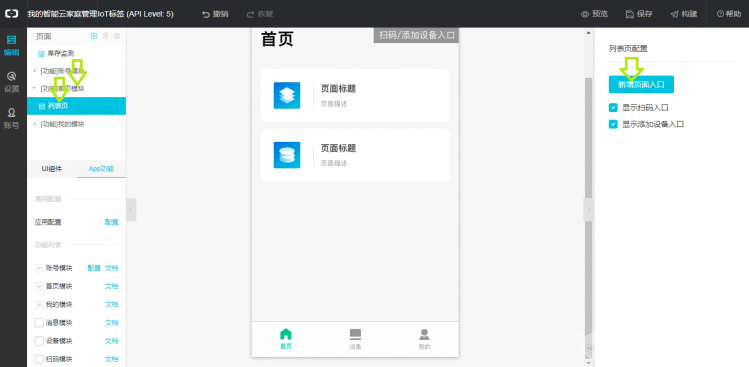Enable the 扫码模块 checkbox
Viewport: 749px width, 367px height.
pos(39,359)
